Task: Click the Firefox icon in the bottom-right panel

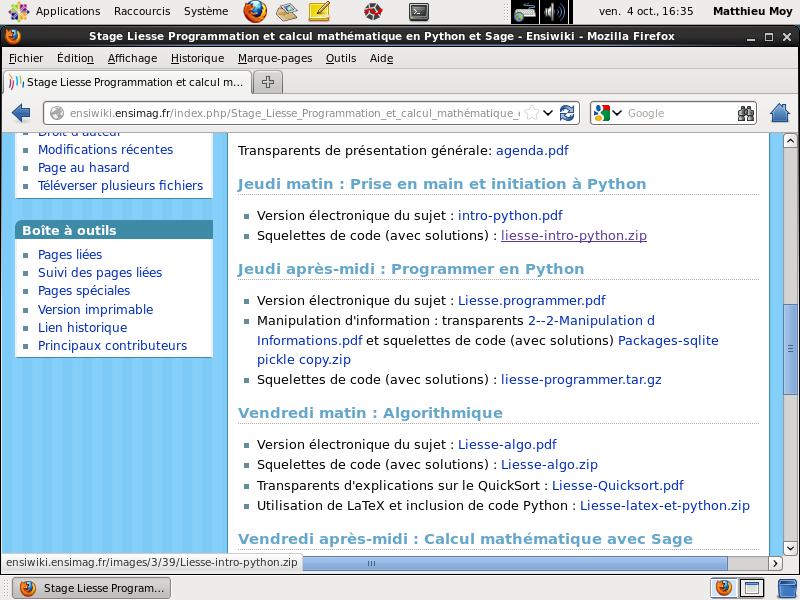Action: point(723,588)
